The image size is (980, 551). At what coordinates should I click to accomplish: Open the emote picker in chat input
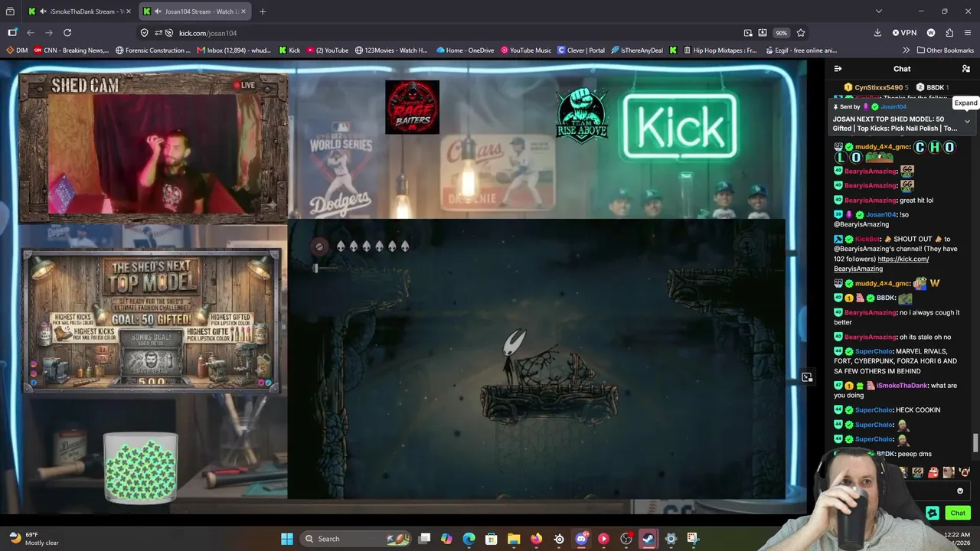[x=960, y=491]
